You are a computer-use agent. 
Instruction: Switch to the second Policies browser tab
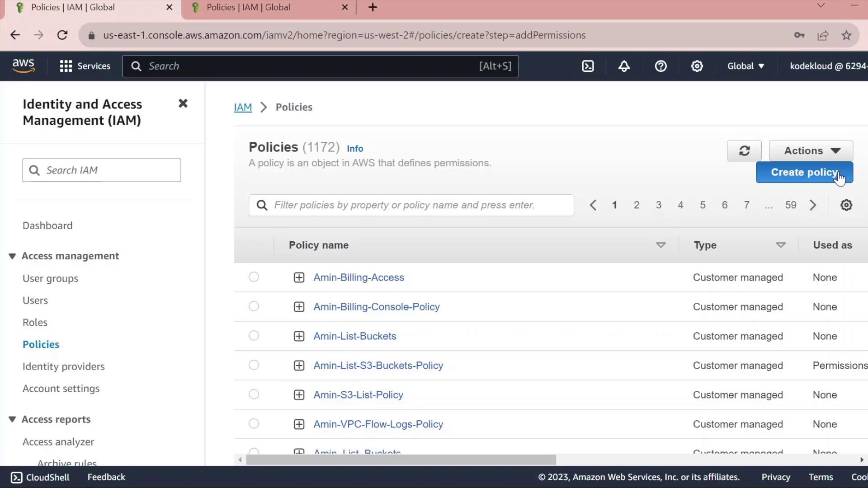248,7
